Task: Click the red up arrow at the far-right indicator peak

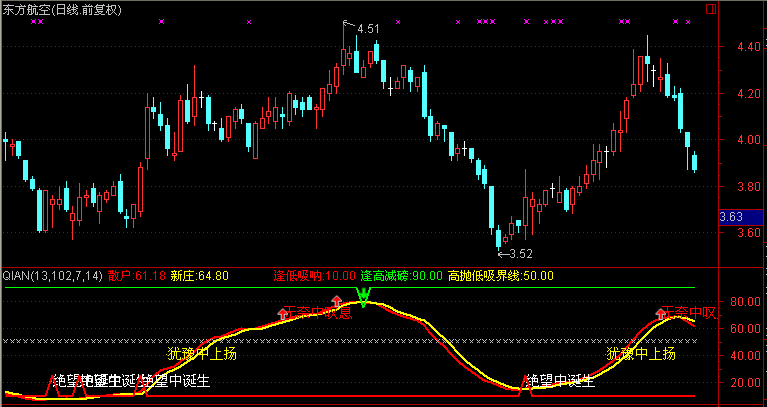Action: click(x=662, y=312)
